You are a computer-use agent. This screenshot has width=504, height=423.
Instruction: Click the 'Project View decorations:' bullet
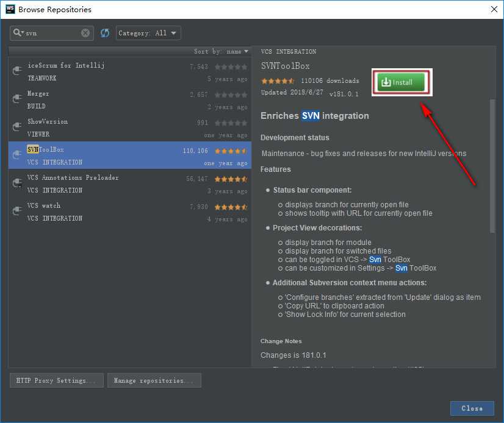[x=317, y=228]
